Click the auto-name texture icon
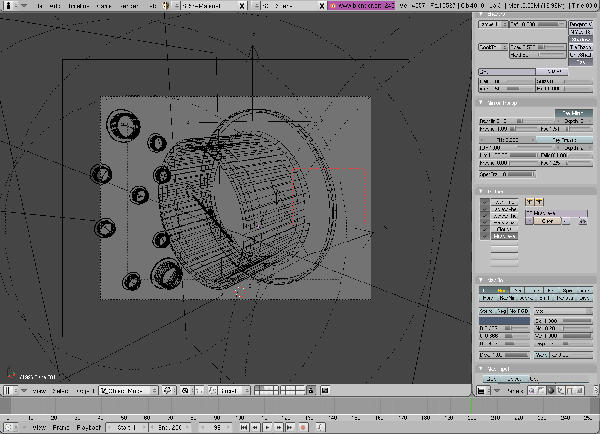 583,221
